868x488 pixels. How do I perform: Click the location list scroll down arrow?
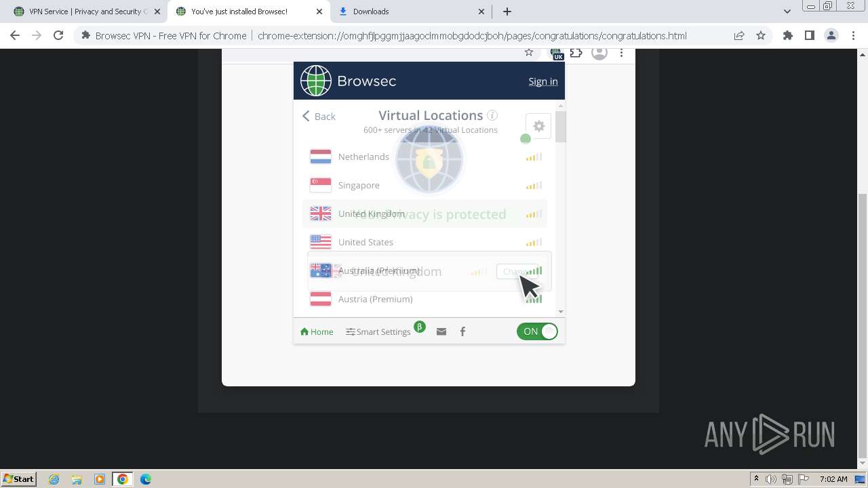561,312
